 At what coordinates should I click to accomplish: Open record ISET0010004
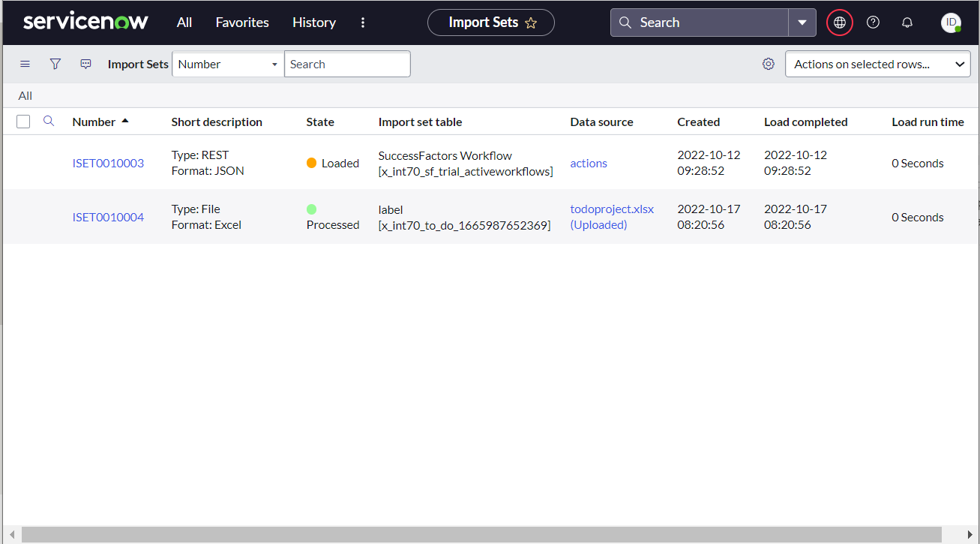click(x=108, y=217)
